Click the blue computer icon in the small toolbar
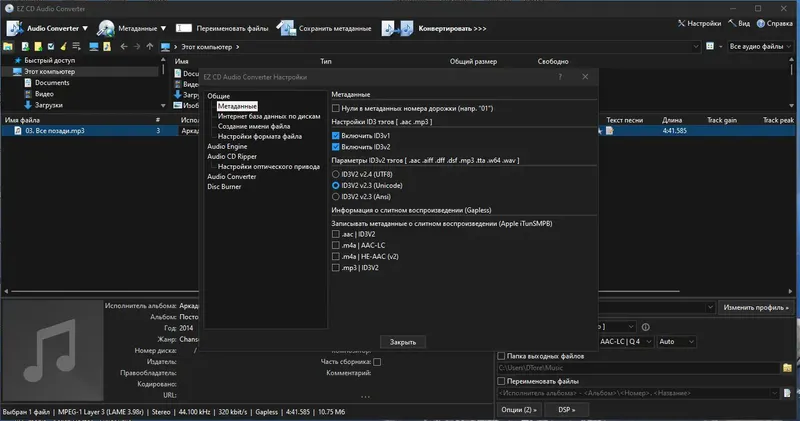Viewport: 800px width, 421px height. (94, 46)
